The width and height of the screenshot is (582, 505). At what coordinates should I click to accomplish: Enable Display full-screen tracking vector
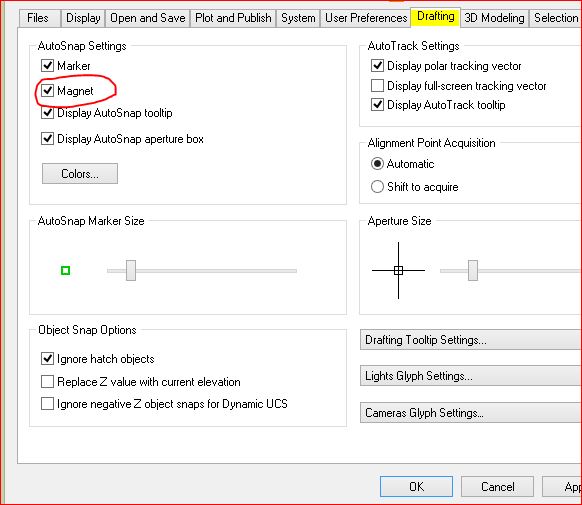coord(377,86)
